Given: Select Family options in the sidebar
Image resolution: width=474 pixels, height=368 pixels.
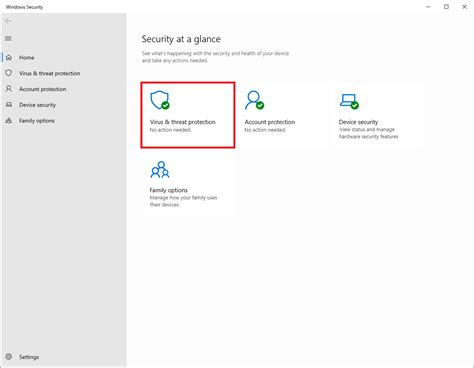Looking at the screenshot, I should coord(37,121).
